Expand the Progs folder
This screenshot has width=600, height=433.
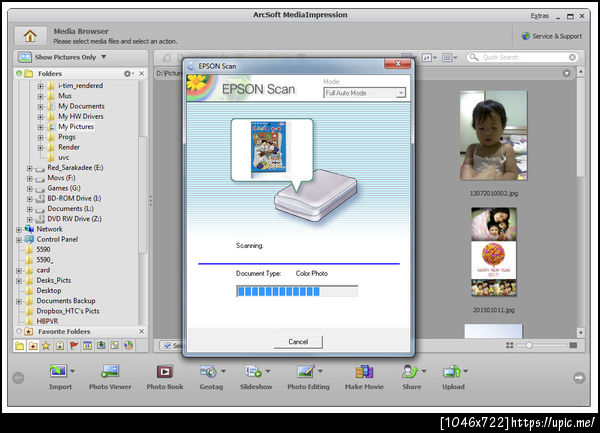[40, 137]
